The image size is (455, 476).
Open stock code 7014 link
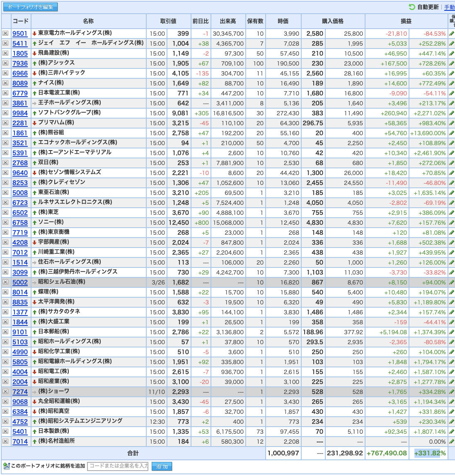[20, 442]
